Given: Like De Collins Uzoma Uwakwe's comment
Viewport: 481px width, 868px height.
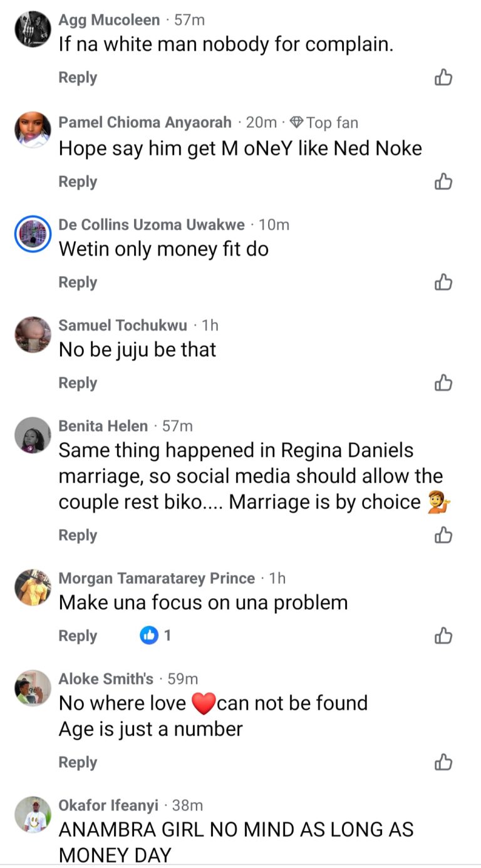Looking at the screenshot, I should [x=443, y=282].
